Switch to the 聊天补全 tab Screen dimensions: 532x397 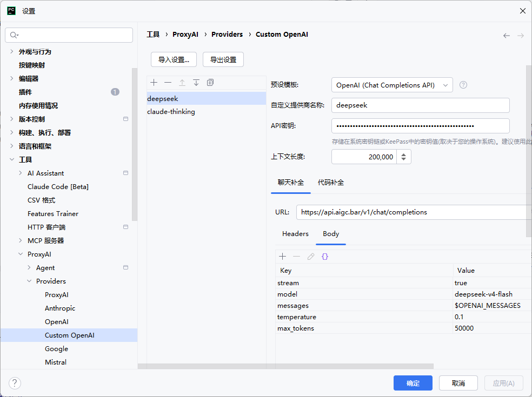pos(291,183)
